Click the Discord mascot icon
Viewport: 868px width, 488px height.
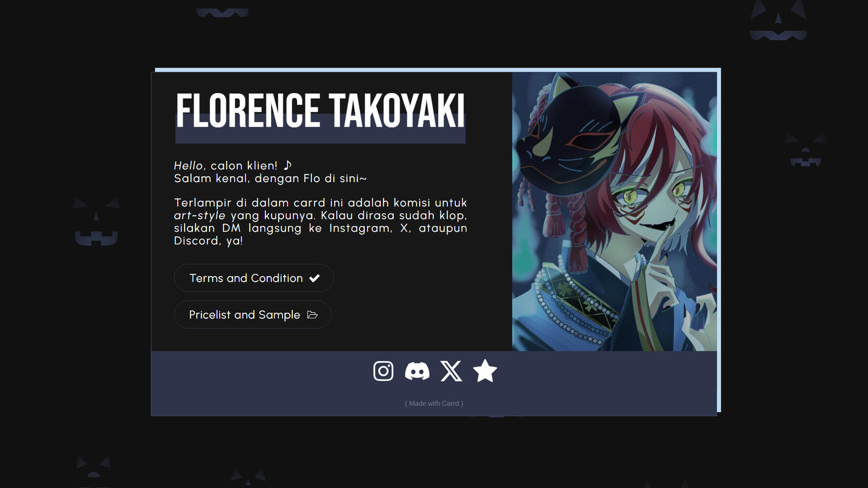[x=418, y=372]
